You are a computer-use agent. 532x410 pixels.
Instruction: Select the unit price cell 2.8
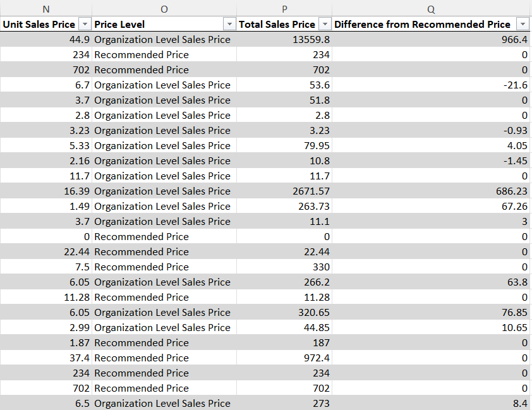point(45,116)
